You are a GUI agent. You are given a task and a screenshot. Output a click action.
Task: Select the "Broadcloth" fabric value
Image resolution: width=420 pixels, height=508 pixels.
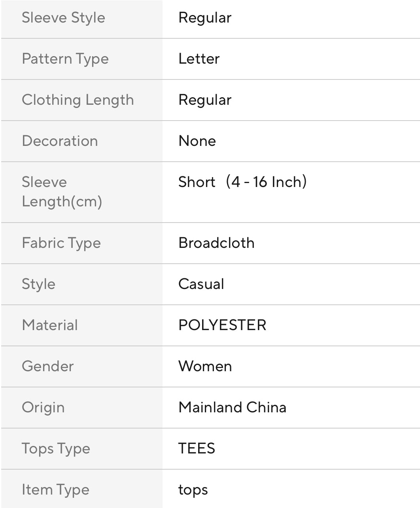click(x=216, y=243)
